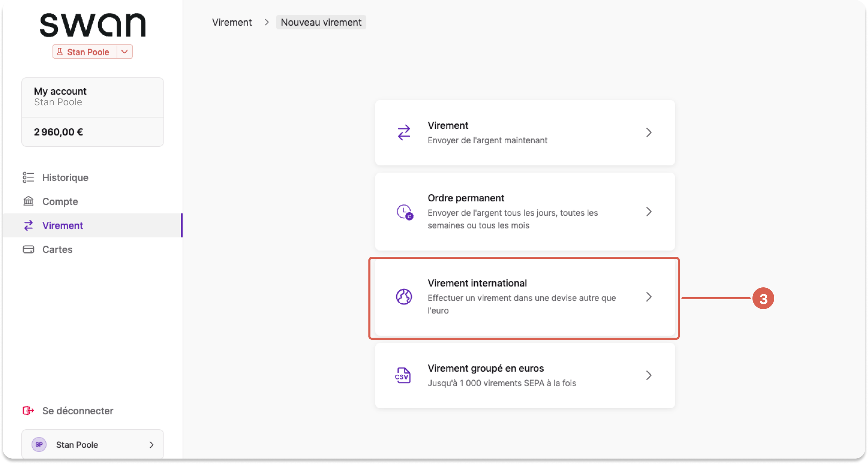Go back via the Virement breadcrumb

[x=232, y=22]
